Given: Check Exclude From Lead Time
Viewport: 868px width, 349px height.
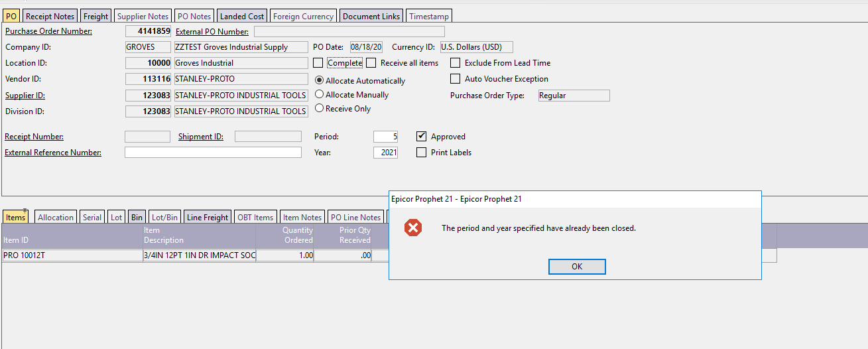Looking at the screenshot, I should tap(456, 63).
